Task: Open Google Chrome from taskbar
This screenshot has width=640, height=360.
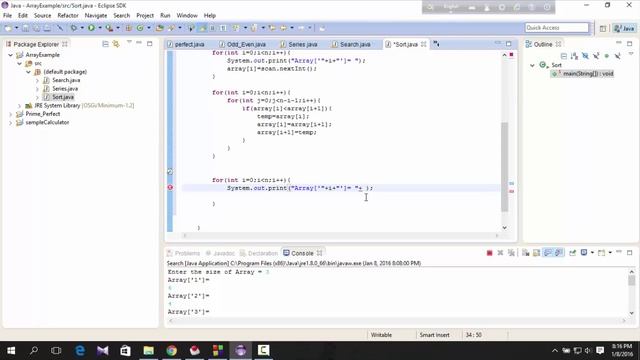Action: [x=172, y=350]
